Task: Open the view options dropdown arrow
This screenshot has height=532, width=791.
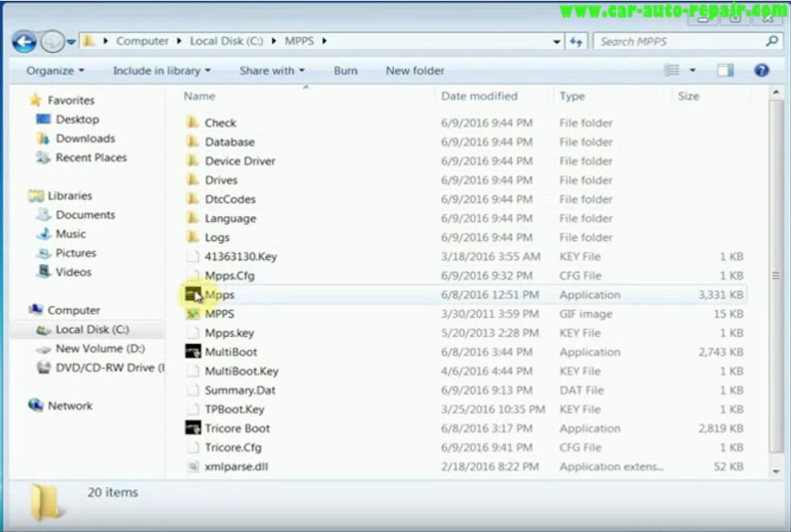Action: tap(692, 70)
